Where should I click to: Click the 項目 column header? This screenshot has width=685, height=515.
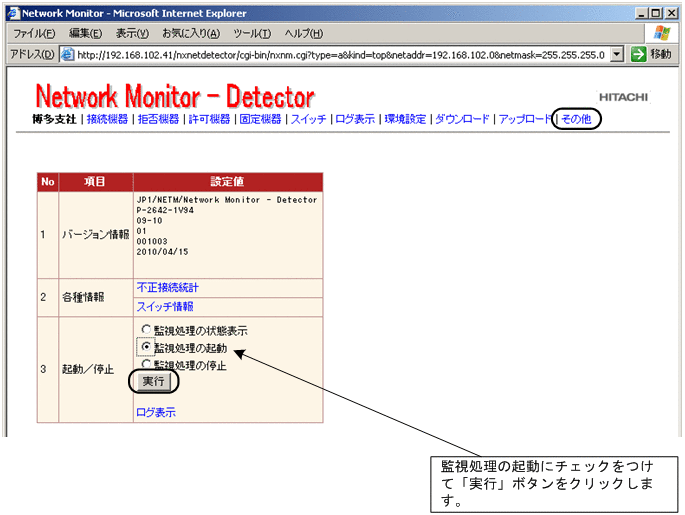click(95, 182)
